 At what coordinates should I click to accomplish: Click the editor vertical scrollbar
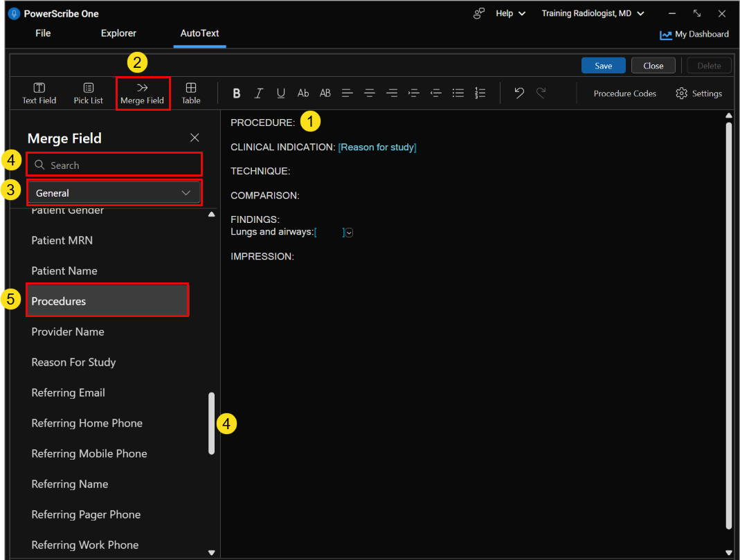[729, 325]
